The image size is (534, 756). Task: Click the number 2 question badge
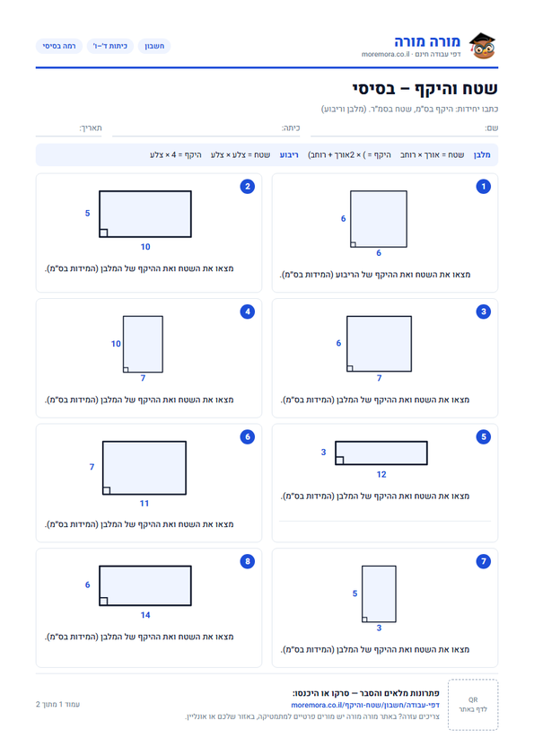[x=247, y=187]
